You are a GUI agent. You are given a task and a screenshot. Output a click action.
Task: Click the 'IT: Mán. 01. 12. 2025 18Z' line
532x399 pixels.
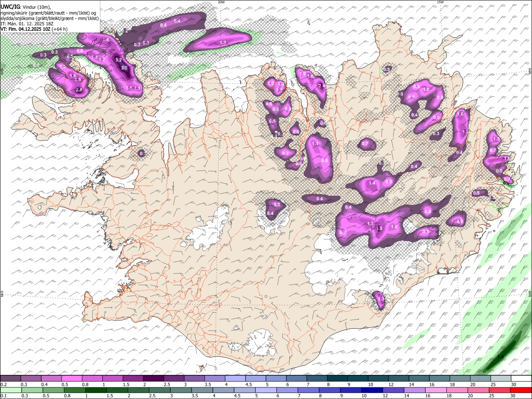pyautogui.click(x=27, y=24)
